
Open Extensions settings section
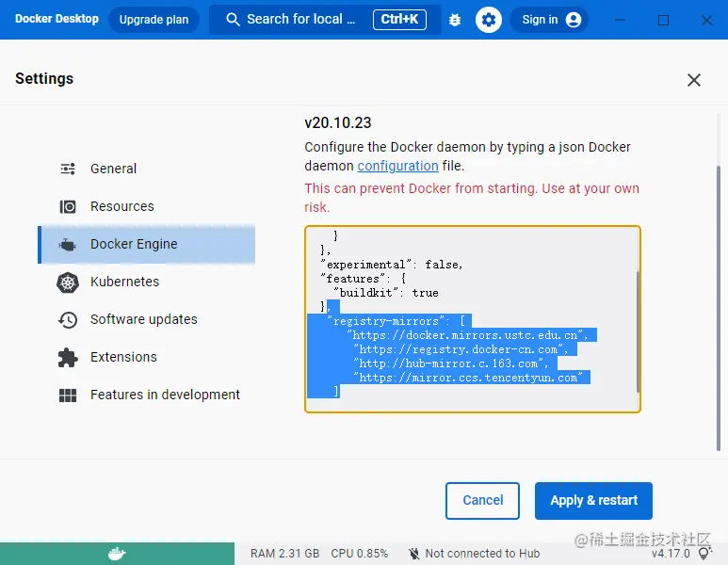coord(146,357)
